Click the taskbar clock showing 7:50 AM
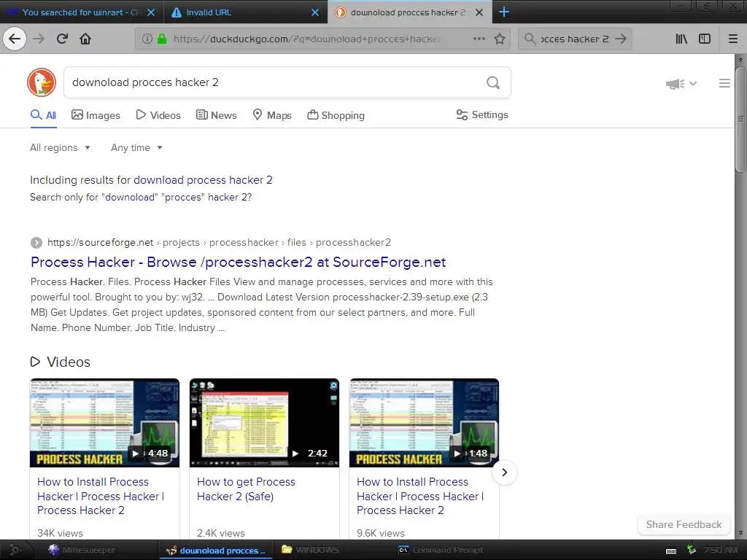Screen dimensions: 747x560 pos(720,550)
